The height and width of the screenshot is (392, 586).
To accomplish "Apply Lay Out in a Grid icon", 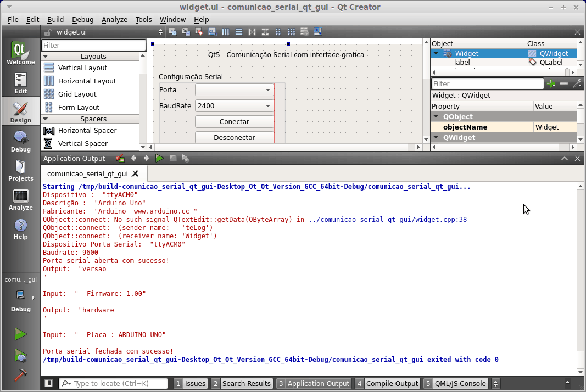I will coord(291,32).
